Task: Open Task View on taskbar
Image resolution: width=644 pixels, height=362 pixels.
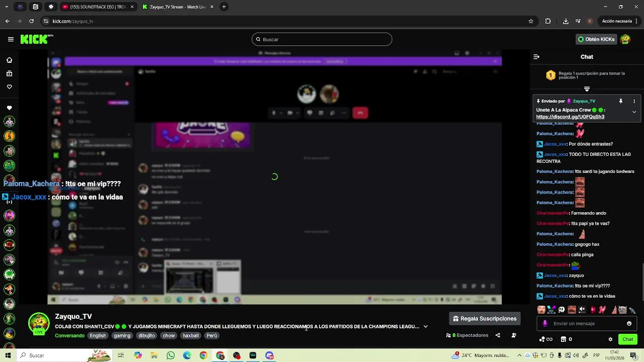Action: (121, 355)
